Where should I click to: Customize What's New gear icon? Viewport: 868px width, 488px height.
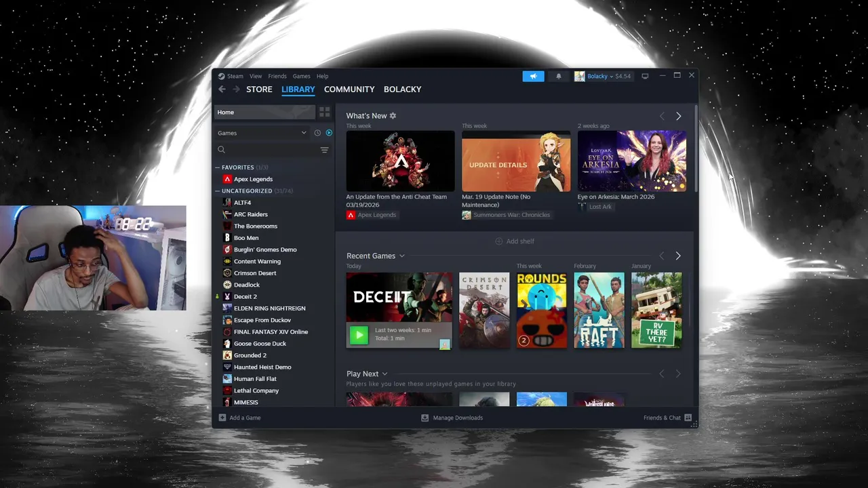click(x=393, y=116)
